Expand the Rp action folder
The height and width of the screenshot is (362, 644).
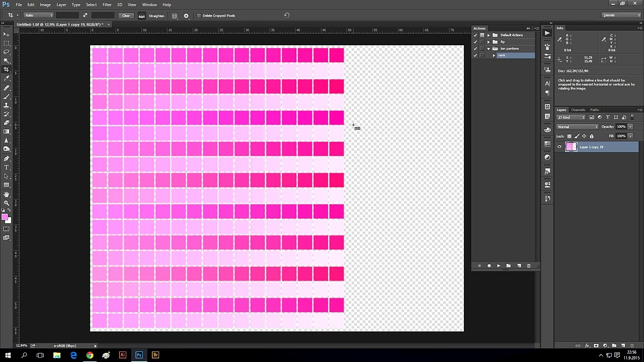489,42
